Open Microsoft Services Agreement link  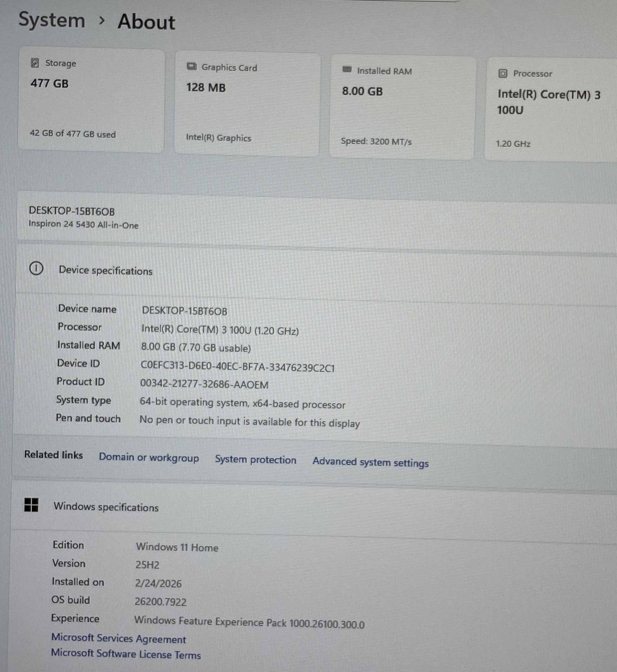click(x=119, y=638)
